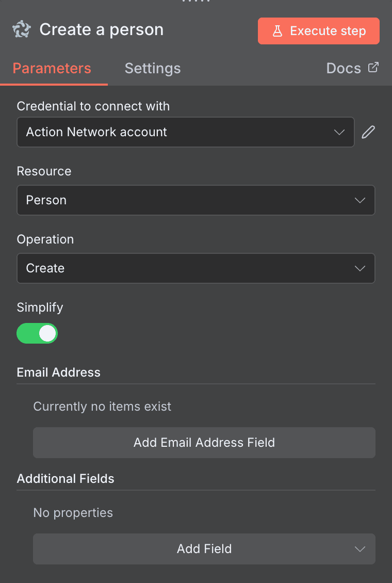This screenshot has height=583, width=392.
Task: Click the "Create a person" node title
Action: tap(102, 30)
